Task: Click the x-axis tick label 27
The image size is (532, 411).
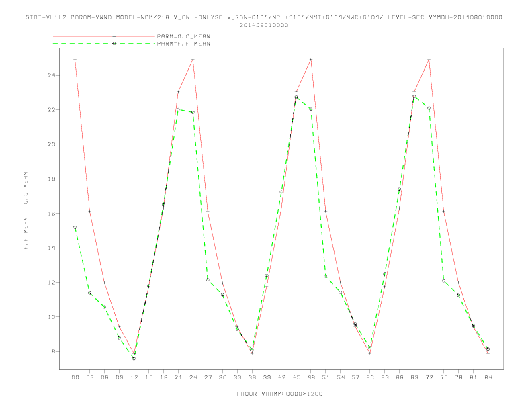Action: point(208,377)
